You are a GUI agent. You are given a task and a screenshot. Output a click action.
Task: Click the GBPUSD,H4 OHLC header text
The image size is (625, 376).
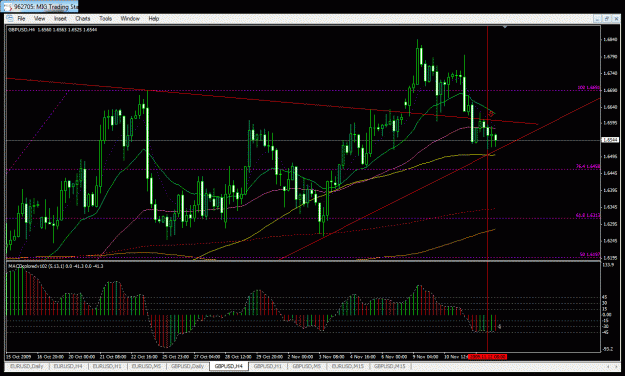point(53,30)
